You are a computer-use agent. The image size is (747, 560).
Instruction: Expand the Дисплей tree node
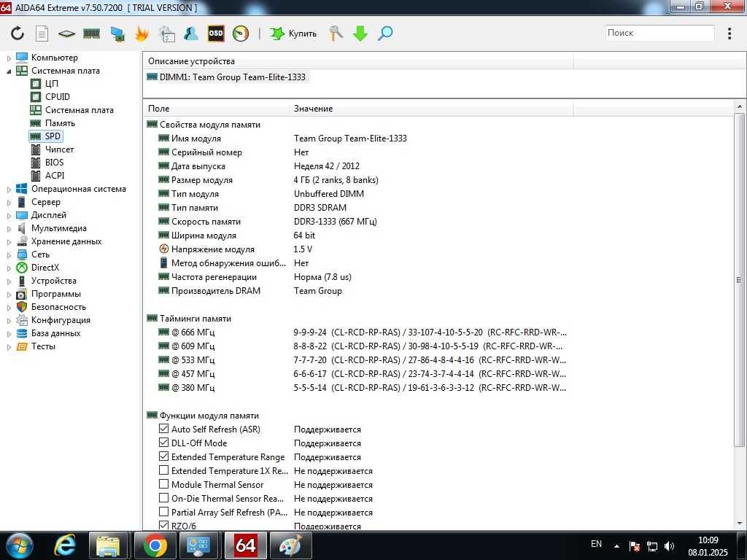(9, 216)
